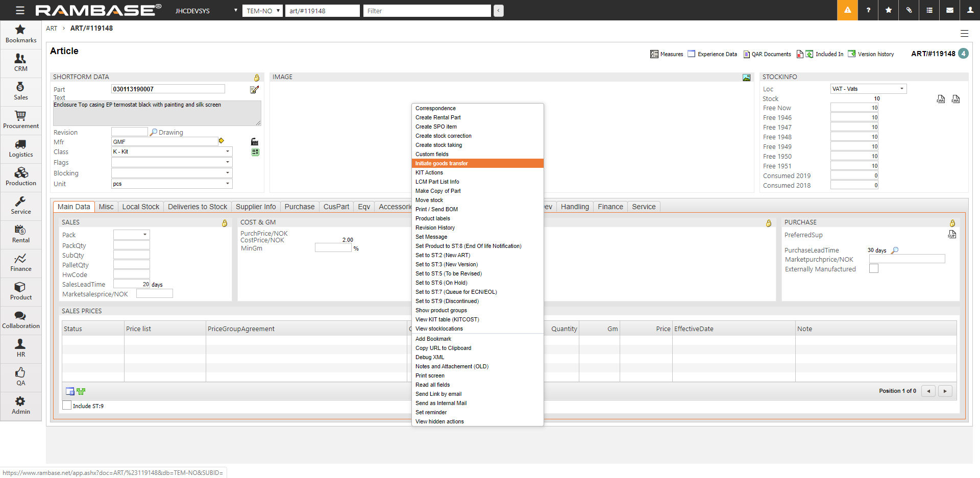This screenshot has width=980, height=478.
Task: Switch to the Local Stock tab
Action: (x=140, y=207)
